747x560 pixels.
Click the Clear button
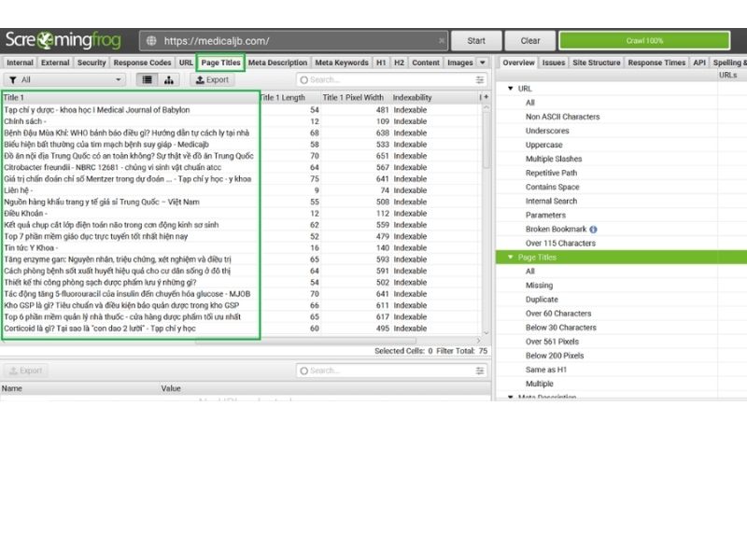(530, 41)
